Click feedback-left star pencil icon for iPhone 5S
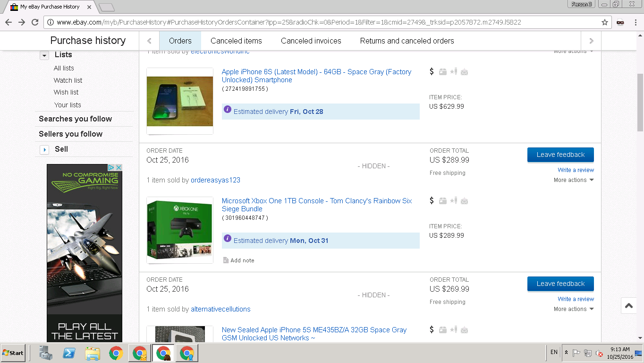The height and width of the screenshot is (363, 644). tap(454, 330)
